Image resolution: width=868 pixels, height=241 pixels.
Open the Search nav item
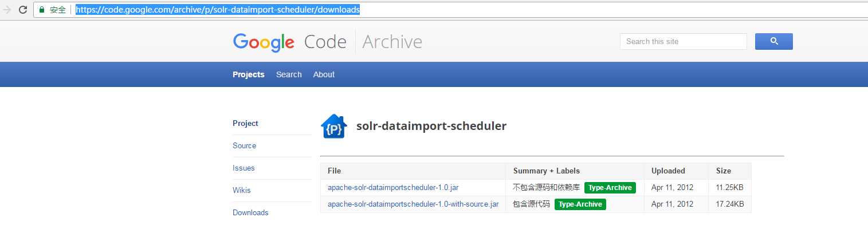tap(289, 74)
